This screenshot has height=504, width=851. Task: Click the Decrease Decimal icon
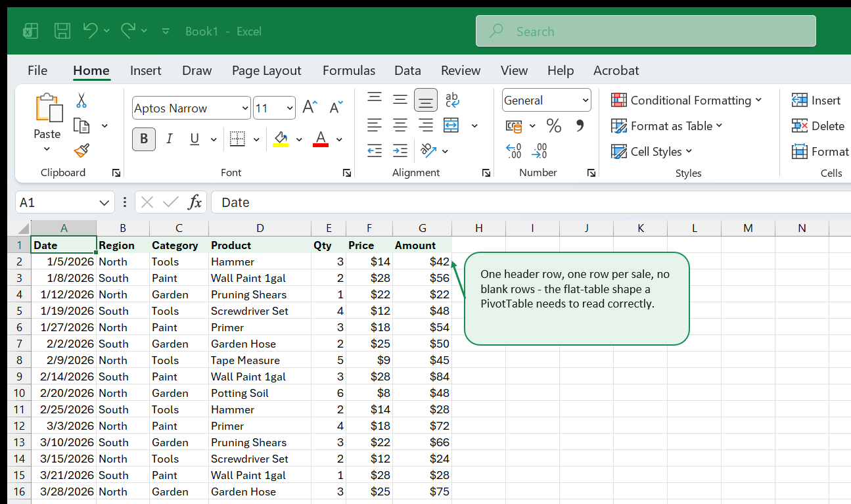point(540,151)
